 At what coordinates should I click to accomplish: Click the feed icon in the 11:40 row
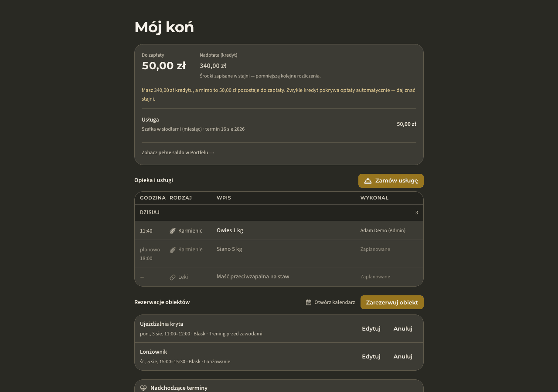[173, 231]
